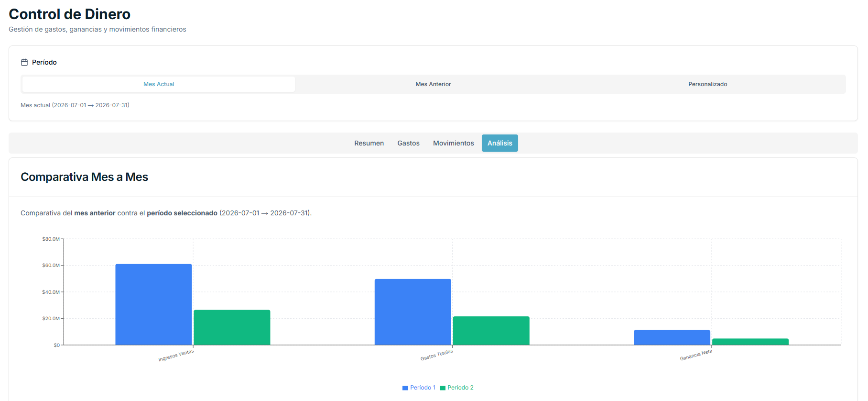Click the $0 axis value
The width and height of the screenshot is (868, 401).
click(56, 345)
